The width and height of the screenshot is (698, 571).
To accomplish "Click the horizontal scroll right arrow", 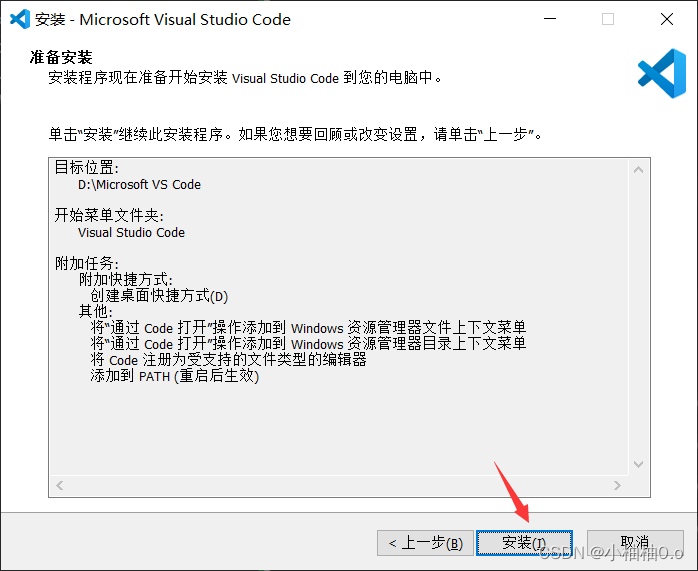I will (x=617, y=485).
